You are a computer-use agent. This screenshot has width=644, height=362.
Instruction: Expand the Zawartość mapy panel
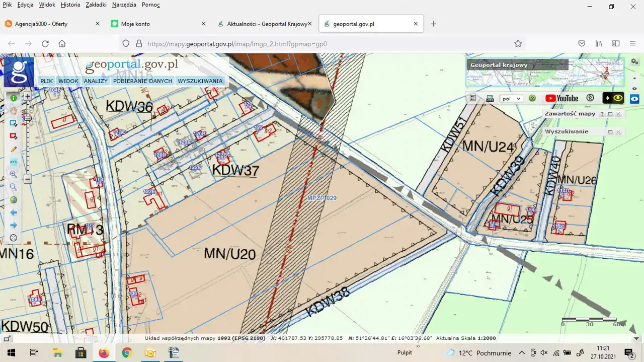(610, 114)
